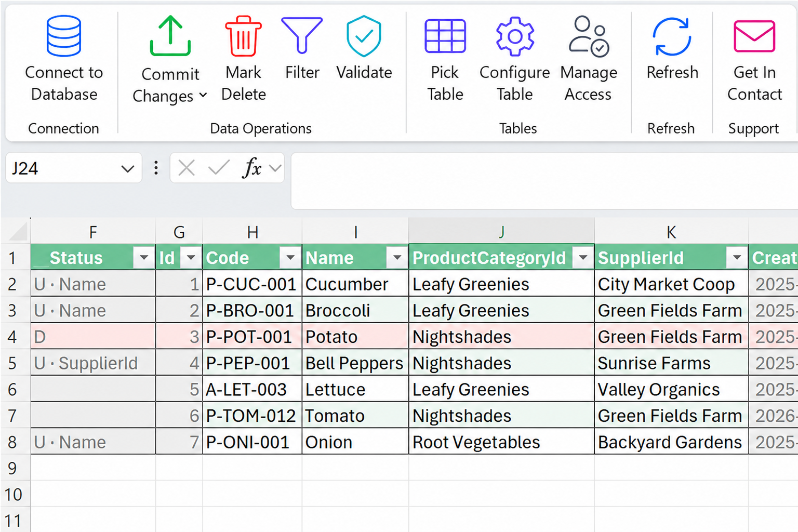Click into the formula bar field

coord(544,181)
